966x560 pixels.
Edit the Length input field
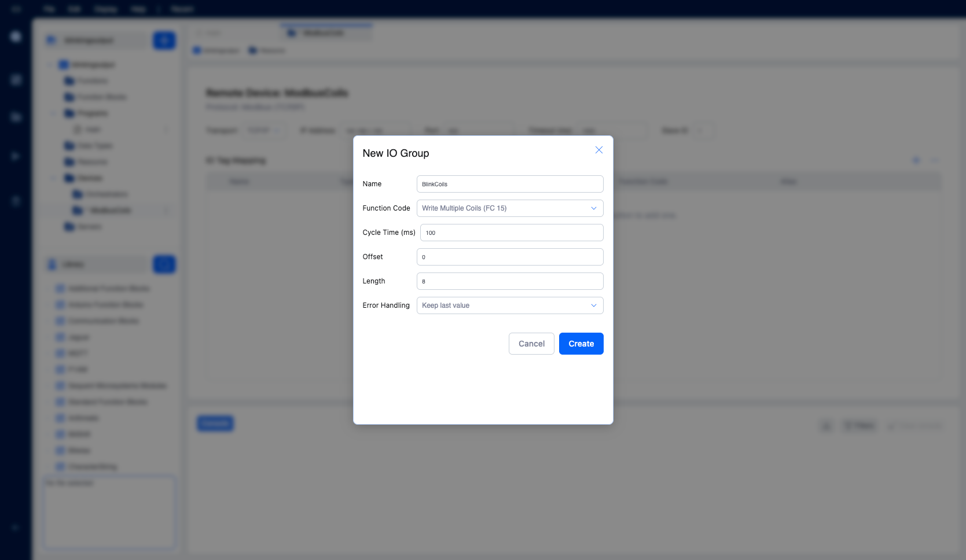pos(510,281)
